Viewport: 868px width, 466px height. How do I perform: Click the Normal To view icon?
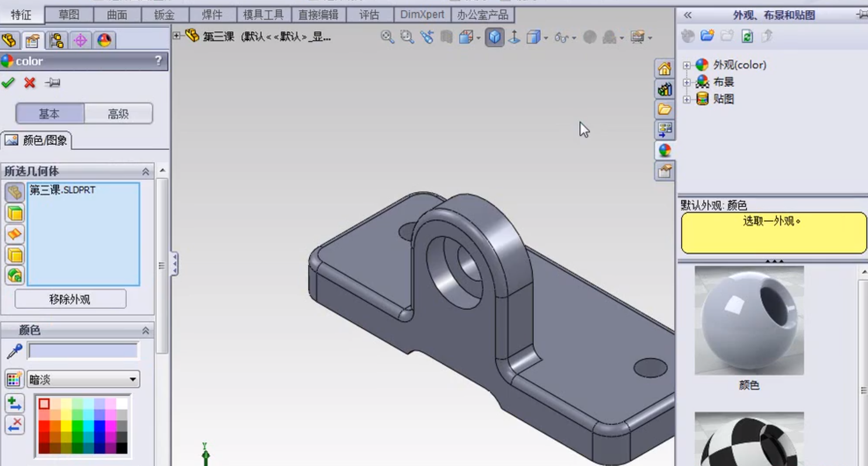(514, 37)
